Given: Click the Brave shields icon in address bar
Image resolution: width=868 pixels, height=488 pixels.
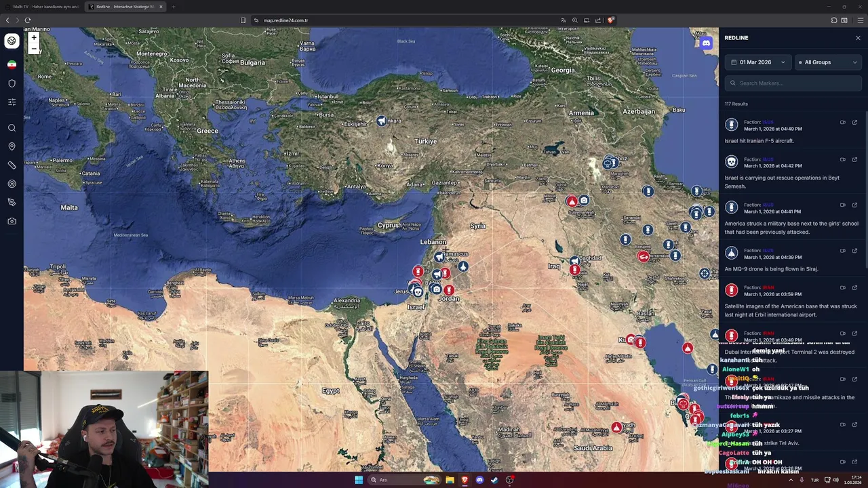Looking at the screenshot, I should pos(610,20).
